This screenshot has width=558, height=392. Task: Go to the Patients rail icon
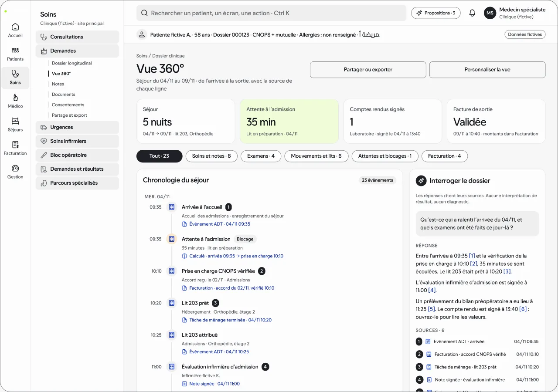[15, 54]
